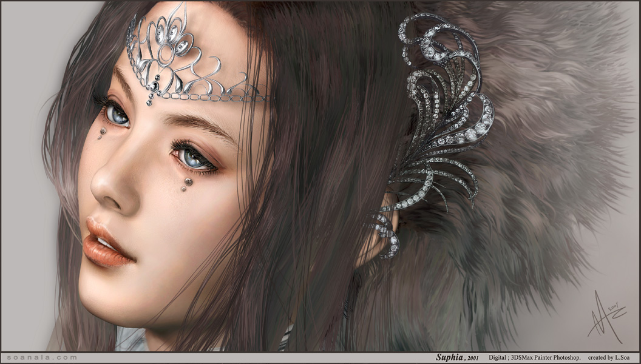This screenshot has width=641, height=364.
Task: Click the 'Suphia, 2001' title caption
Action: click(x=456, y=358)
